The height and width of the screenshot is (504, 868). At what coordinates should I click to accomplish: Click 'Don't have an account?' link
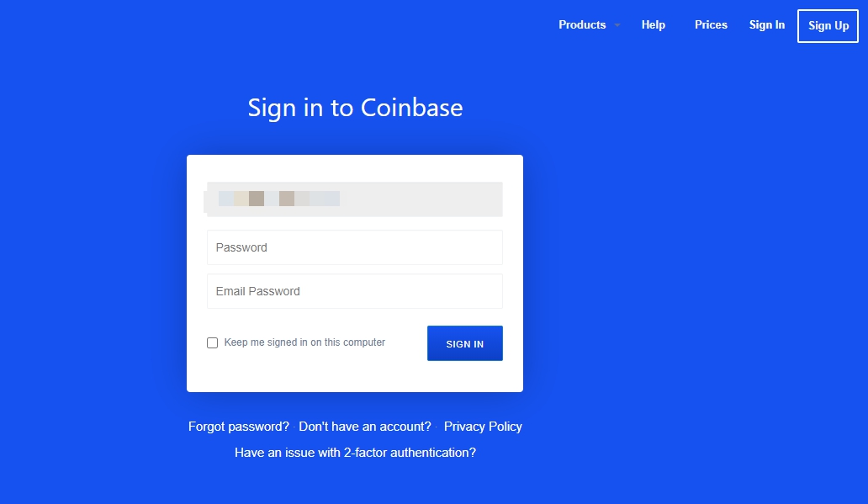pos(365,427)
